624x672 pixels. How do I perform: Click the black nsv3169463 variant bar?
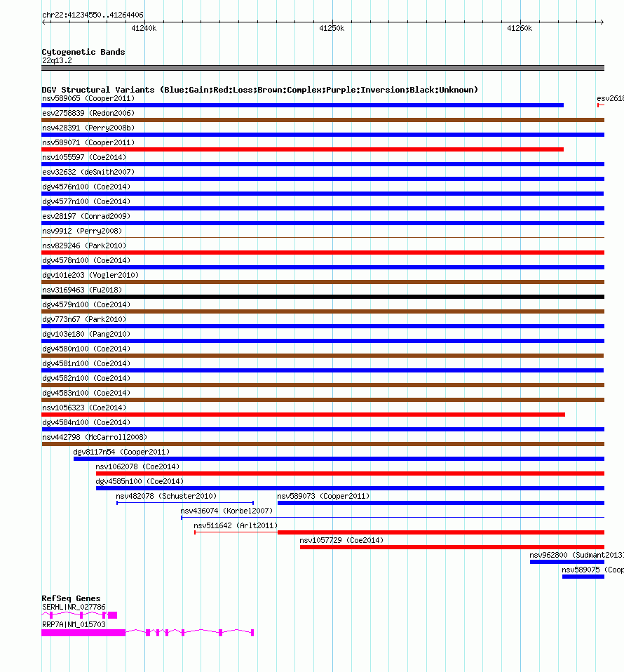point(323,297)
